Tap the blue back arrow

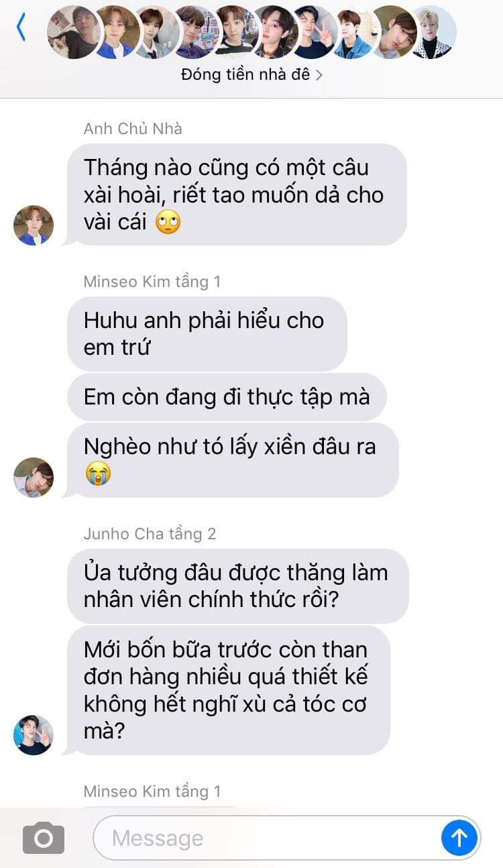pyautogui.click(x=21, y=28)
